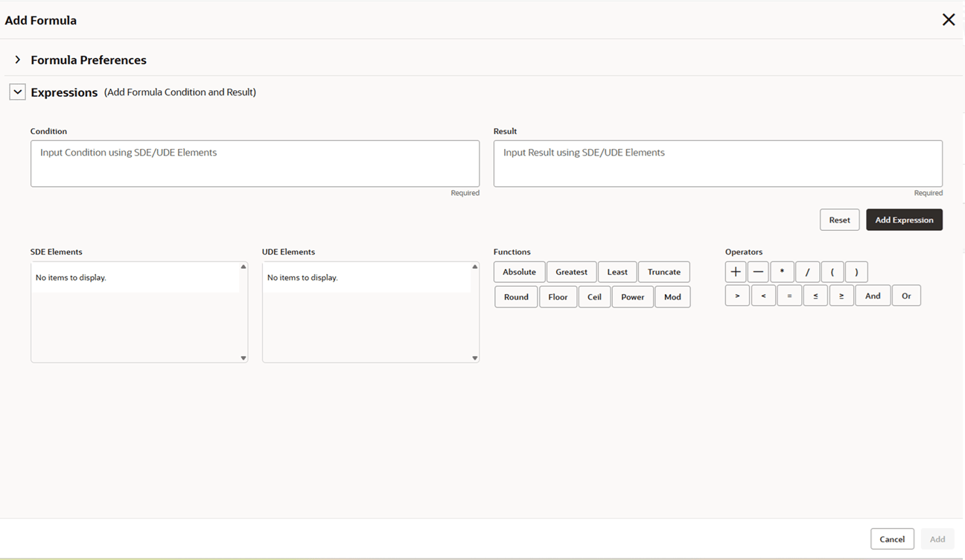Click the Reset button
This screenshot has height=560, width=965.
pyautogui.click(x=839, y=220)
